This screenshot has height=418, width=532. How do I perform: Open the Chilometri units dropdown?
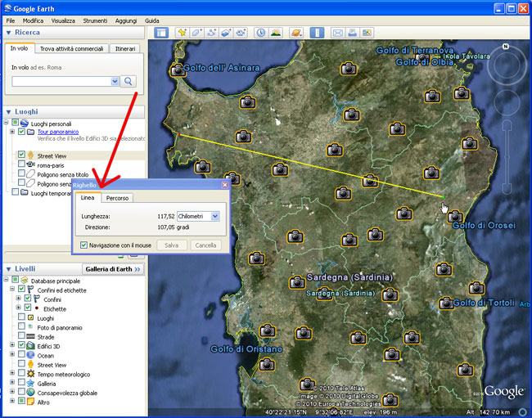(x=215, y=216)
